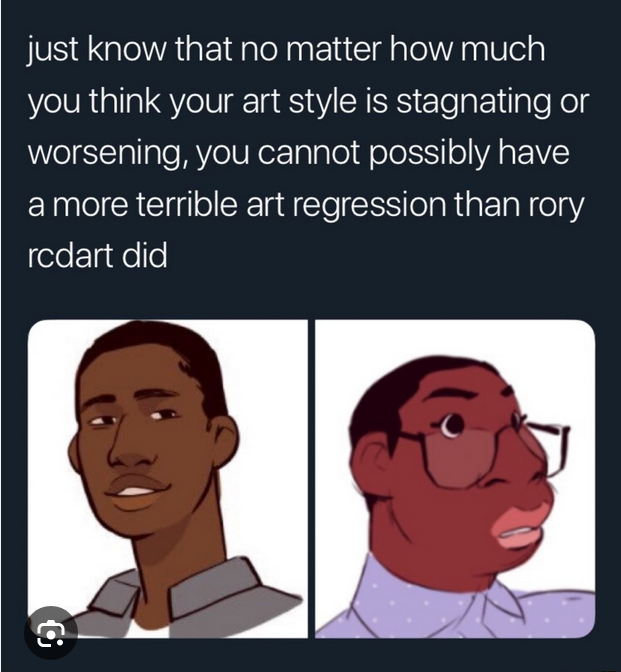Click the left portrait's smiling mouth
Viewport: 621px width, 672px height.
click(x=137, y=490)
